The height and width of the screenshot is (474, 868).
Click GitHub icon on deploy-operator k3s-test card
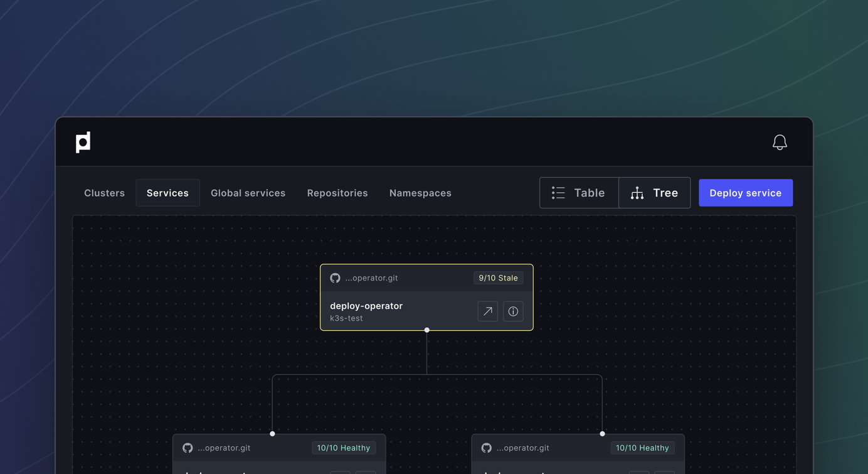click(x=335, y=277)
